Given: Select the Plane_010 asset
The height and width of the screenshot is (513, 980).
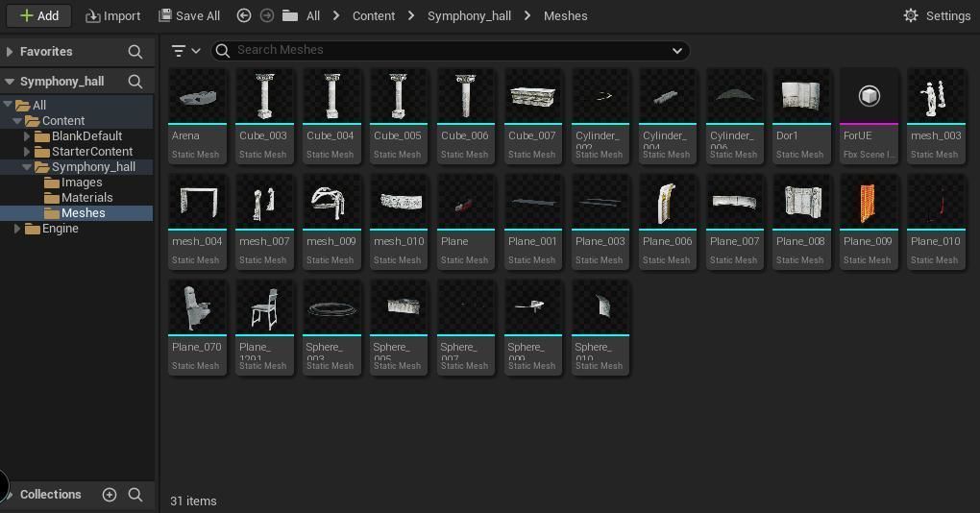Looking at the screenshot, I should 936,222.
